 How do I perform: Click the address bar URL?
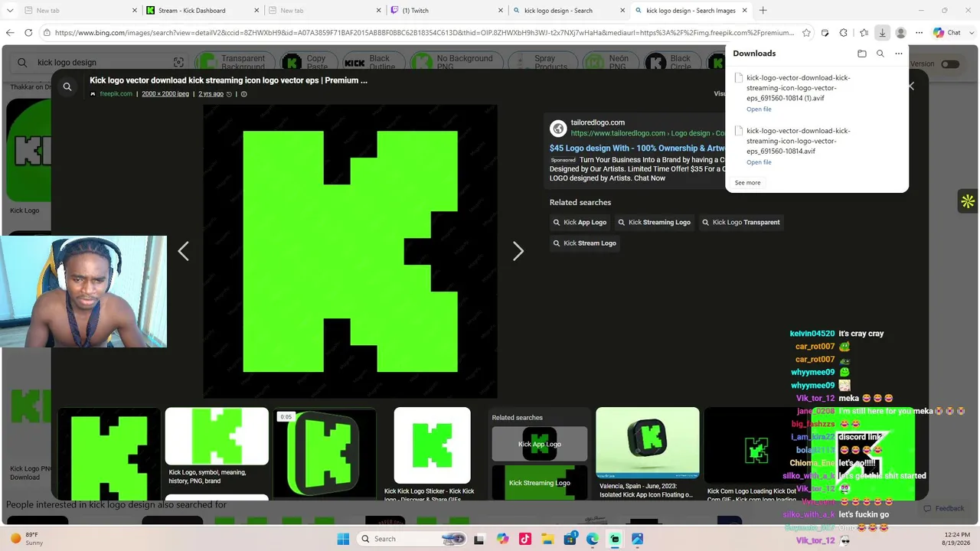425,33
